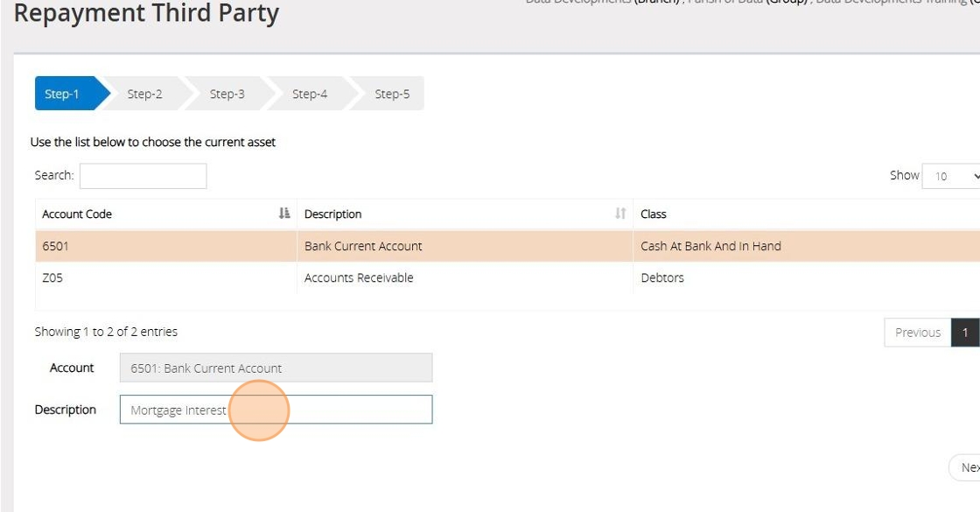Screen dimensions: 980x512
Task: Click the Accounts Receivable description cell
Action: tap(359, 278)
